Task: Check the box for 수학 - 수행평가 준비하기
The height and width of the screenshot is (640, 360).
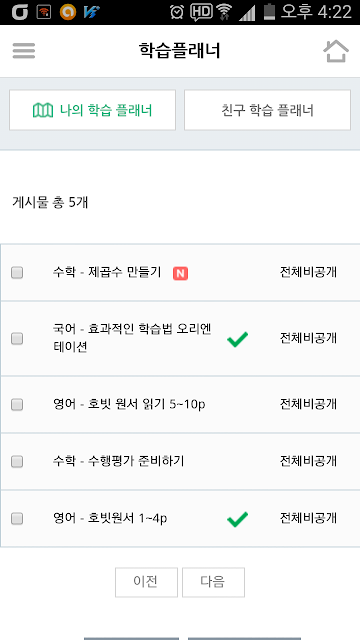Action: point(17,462)
